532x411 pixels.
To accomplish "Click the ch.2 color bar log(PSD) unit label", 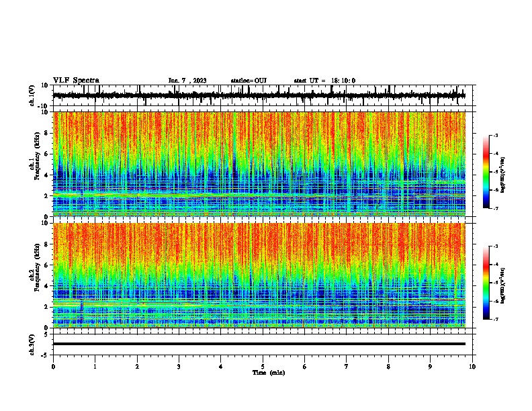I will coord(503,285).
